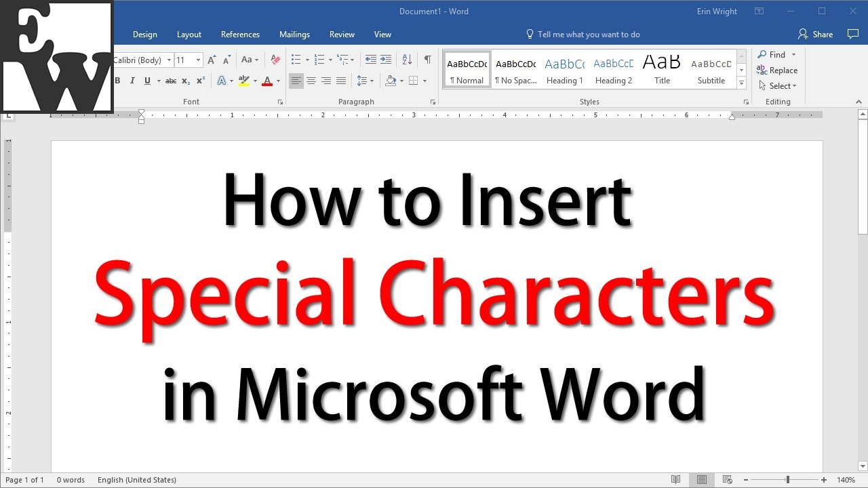Toggle bold formatting
The image size is (868, 488).
(x=117, y=81)
